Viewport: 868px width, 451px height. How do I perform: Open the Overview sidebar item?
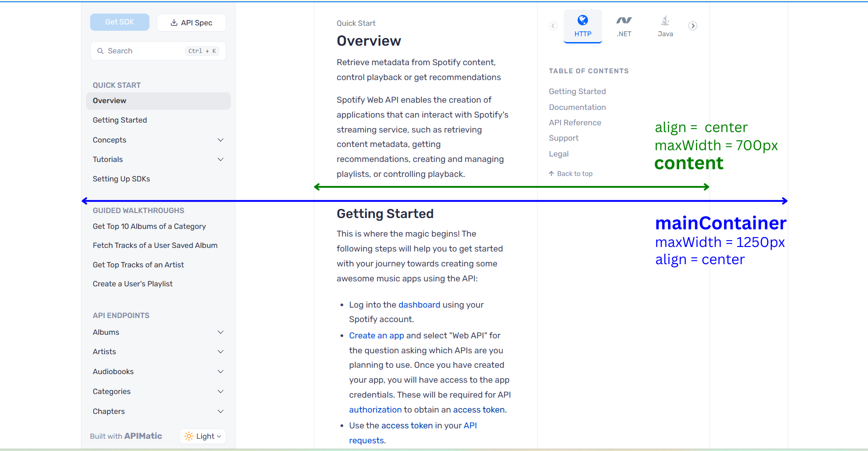click(158, 101)
